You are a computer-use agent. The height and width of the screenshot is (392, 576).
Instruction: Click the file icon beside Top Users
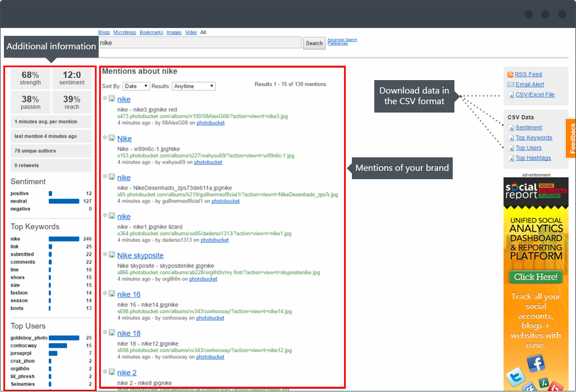511,148
